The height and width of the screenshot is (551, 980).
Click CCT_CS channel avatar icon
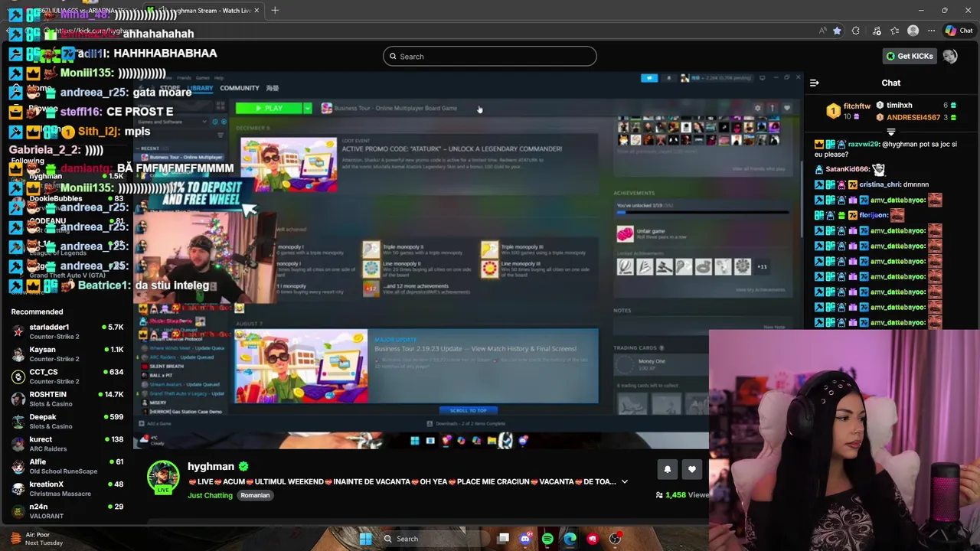[18, 377]
